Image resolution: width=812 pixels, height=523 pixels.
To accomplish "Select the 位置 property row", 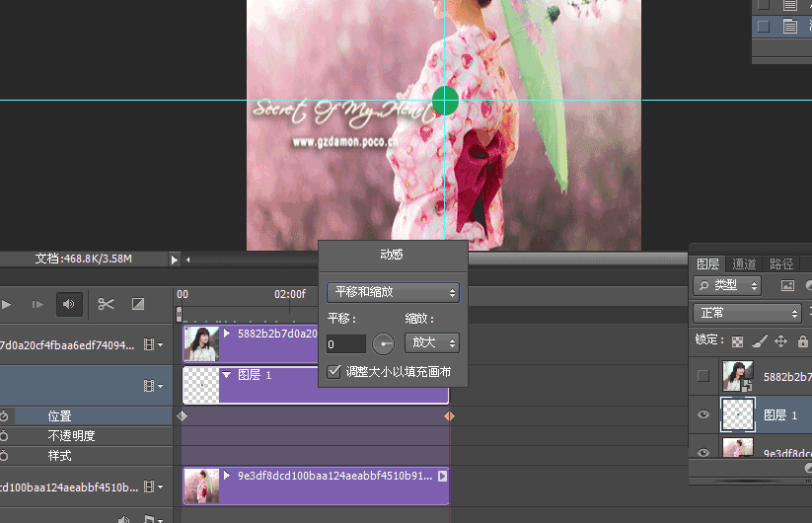I will pos(86,415).
